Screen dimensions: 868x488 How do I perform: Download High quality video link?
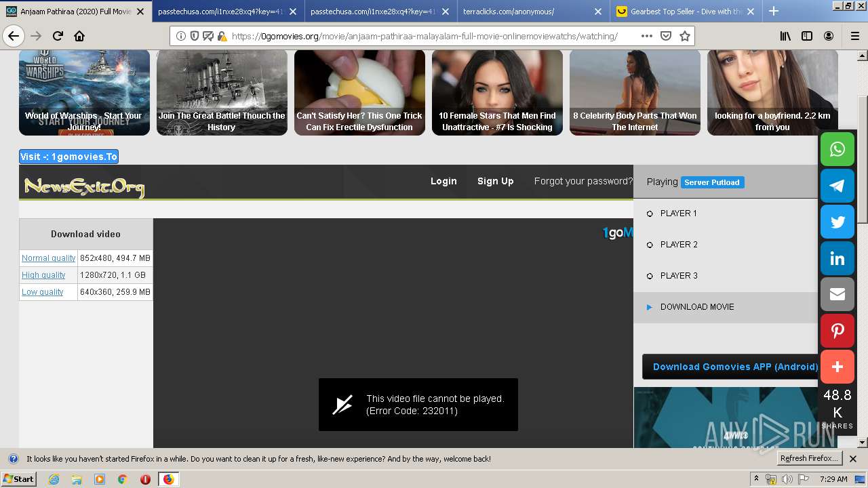tap(43, 275)
